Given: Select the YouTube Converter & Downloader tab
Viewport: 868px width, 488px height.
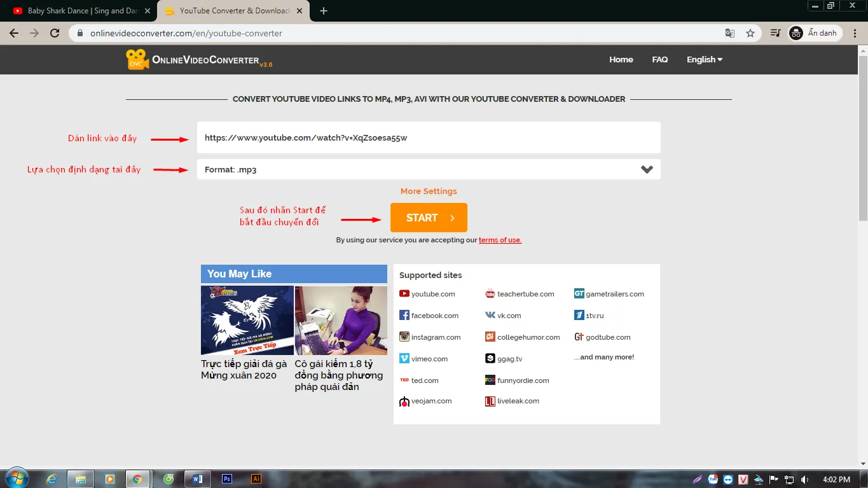Looking at the screenshot, I should (x=235, y=11).
